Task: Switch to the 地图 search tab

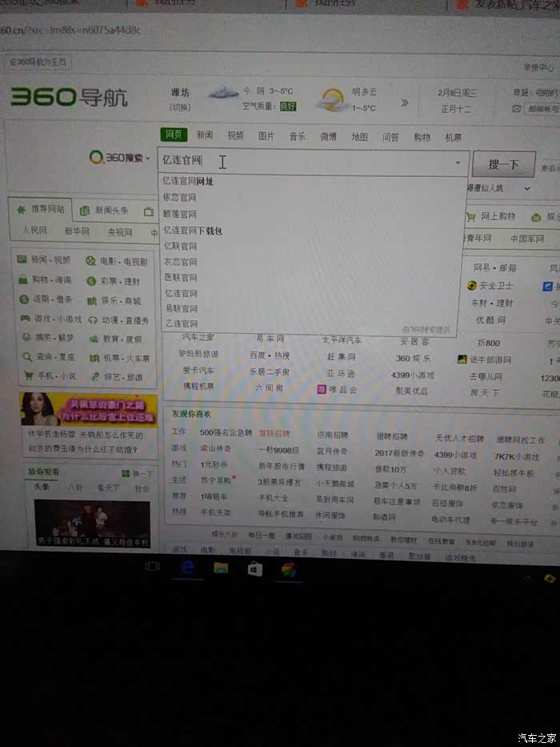Action: coord(359,137)
